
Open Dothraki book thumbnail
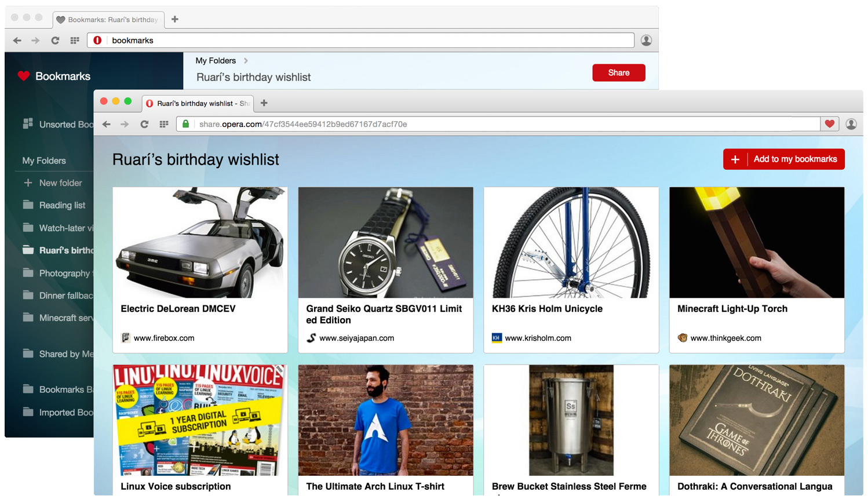757,420
